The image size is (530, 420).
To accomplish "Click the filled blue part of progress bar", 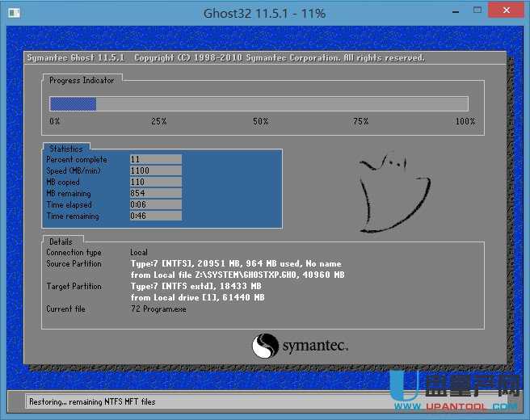I will pos(73,103).
